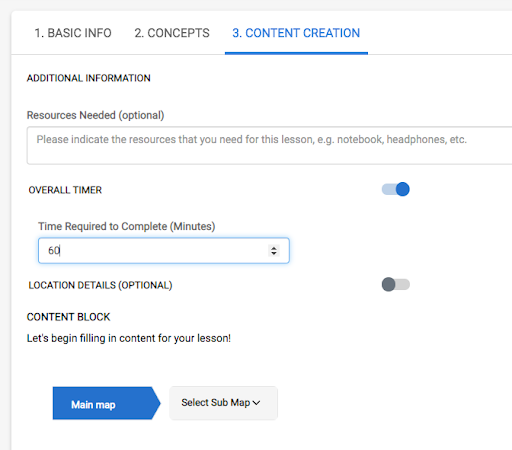Screen dimensions: 512x450
Task: Disable the Overall Timer toggle
Action: click(x=396, y=189)
